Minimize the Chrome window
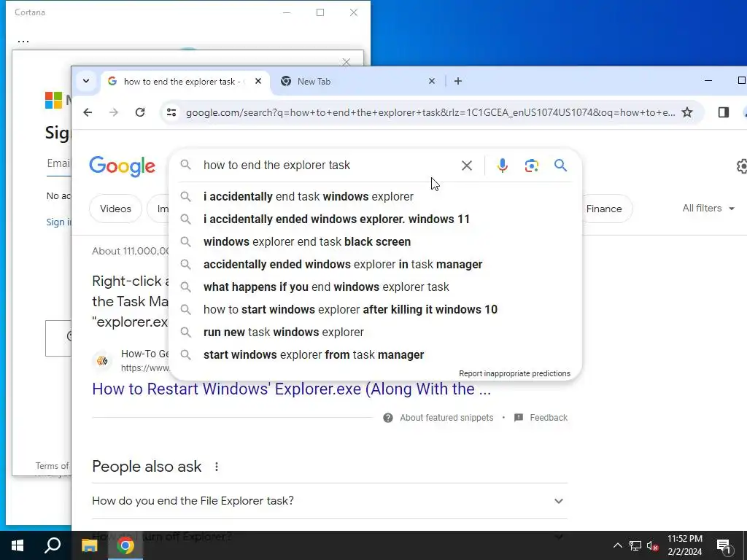The image size is (747, 560). 708,81
